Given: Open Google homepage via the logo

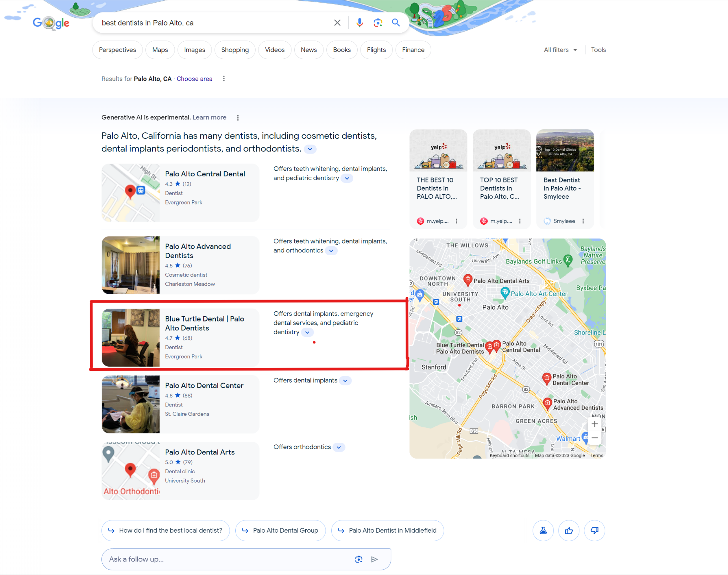Looking at the screenshot, I should coord(51,23).
